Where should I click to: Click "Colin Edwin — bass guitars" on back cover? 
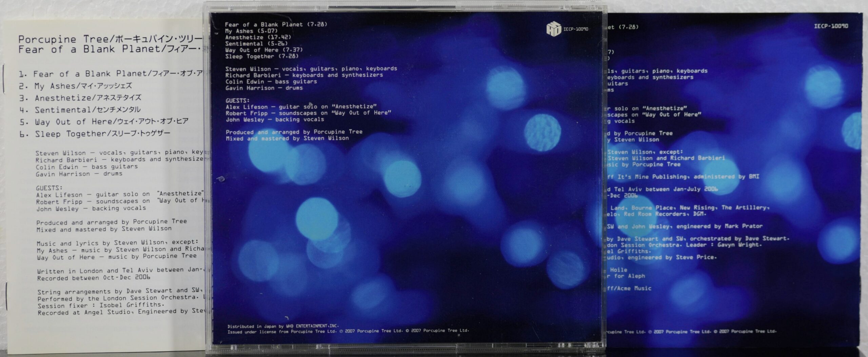coord(271,82)
